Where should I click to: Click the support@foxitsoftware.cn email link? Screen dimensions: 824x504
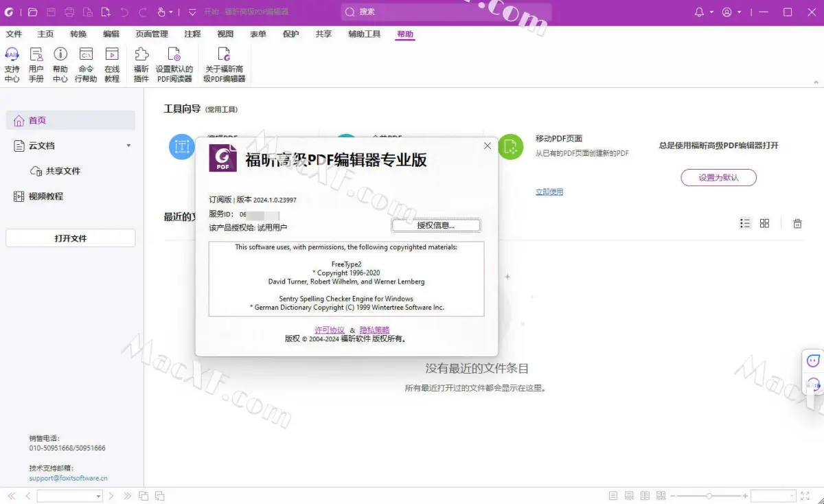click(68, 478)
